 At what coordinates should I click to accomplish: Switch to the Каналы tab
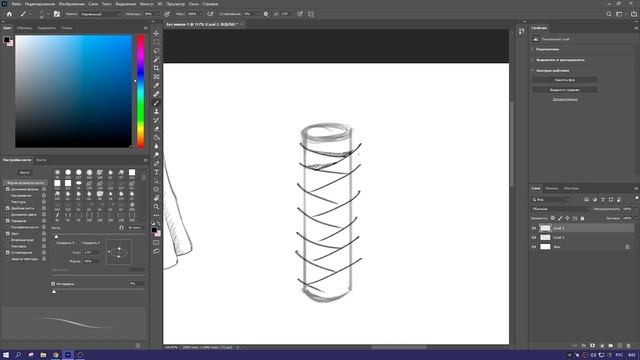click(x=552, y=188)
